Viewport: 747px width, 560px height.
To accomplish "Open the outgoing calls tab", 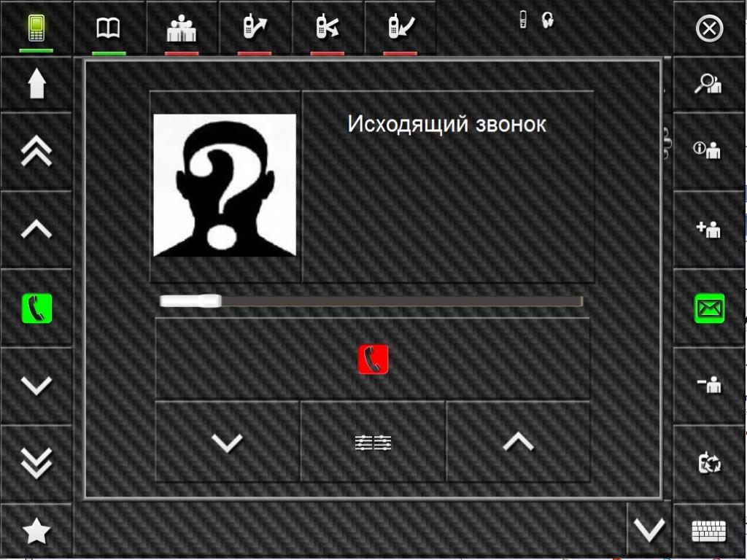I will point(255,27).
